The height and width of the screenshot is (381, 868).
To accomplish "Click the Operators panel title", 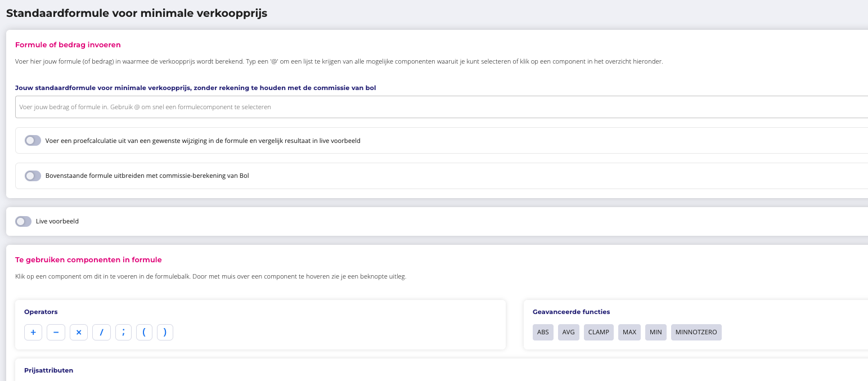I will pos(41,312).
